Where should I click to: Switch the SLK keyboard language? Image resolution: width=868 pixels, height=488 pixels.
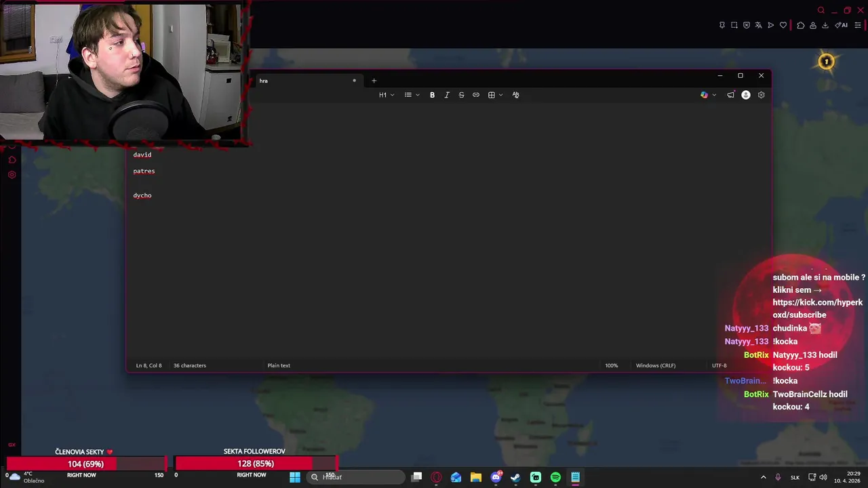[x=795, y=477]
